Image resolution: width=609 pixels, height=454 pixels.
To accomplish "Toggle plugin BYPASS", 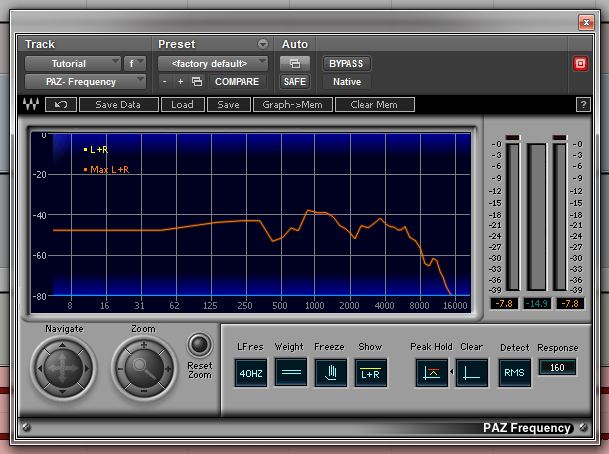I will pyautogui.click(x=345, y=63).
